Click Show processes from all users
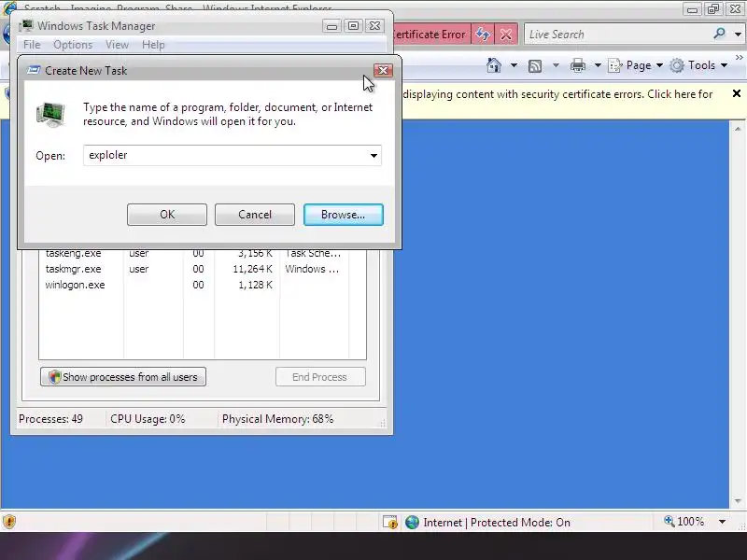This screenshot has height=560, width=747. pyautogui.click(x=123, y=377)
